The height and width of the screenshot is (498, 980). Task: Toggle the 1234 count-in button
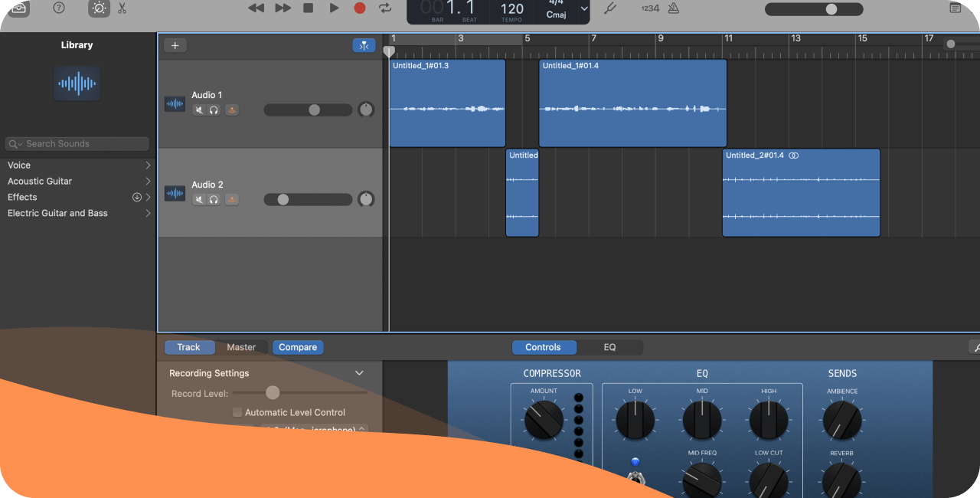click(x=650, y=8)
